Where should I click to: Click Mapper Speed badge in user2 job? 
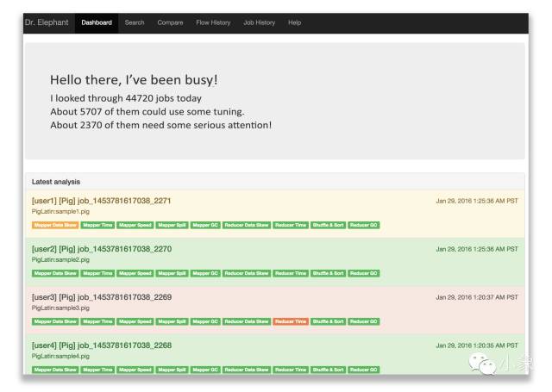click(x=135, y=273)
